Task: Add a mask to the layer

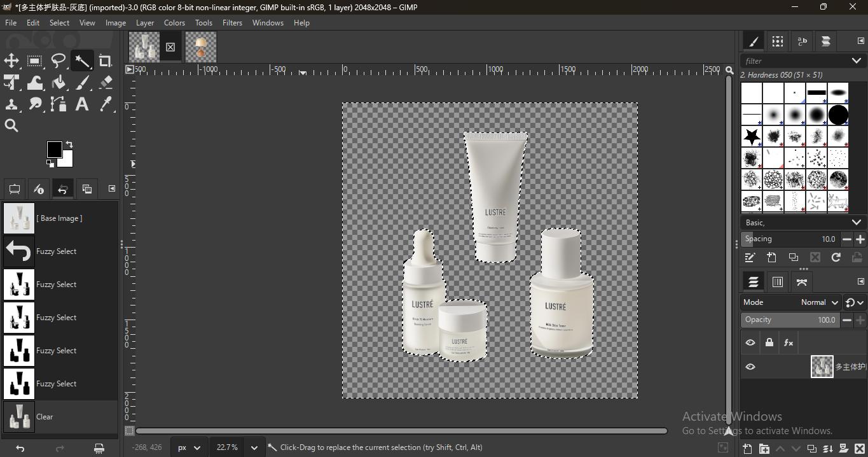Action: click(x=844, y=449)
